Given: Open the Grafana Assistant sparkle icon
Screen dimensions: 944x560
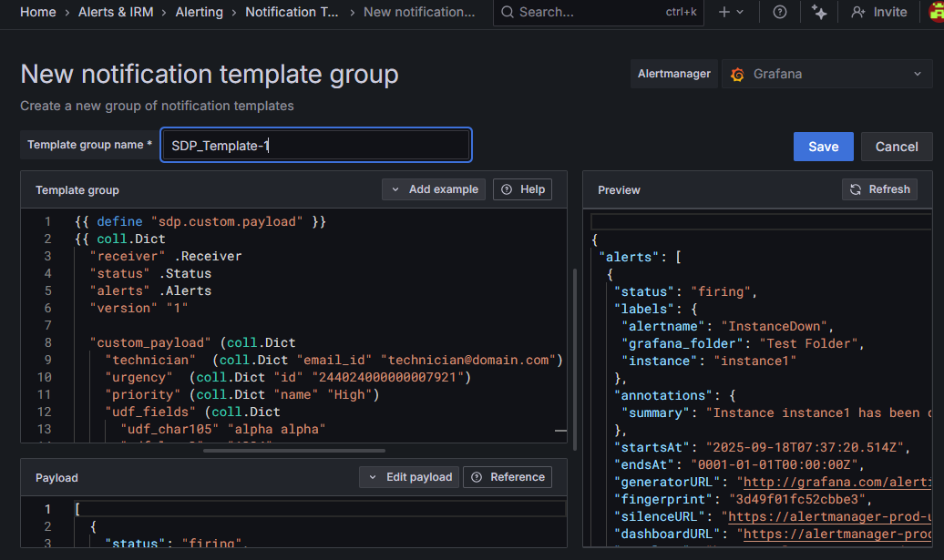Looking at the screenshot, I should 818,12.
